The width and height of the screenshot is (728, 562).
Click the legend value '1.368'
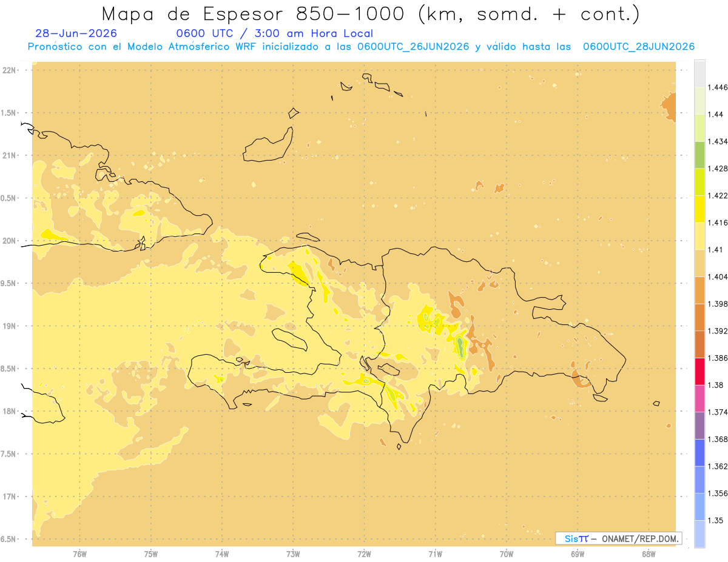tap(717, 439)
